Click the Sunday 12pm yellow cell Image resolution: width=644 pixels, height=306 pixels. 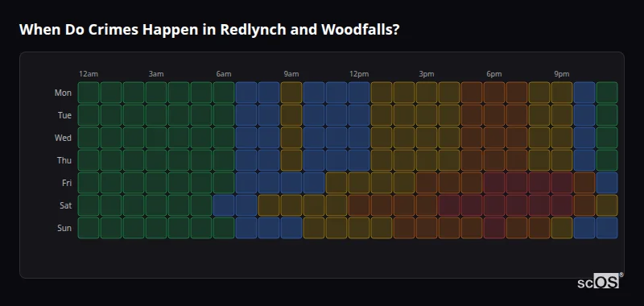359,228
